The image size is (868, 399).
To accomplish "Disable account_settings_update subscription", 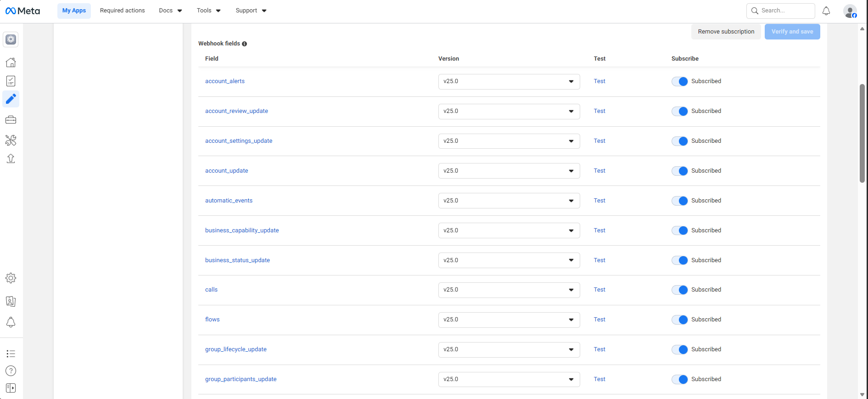I will 680,141.
